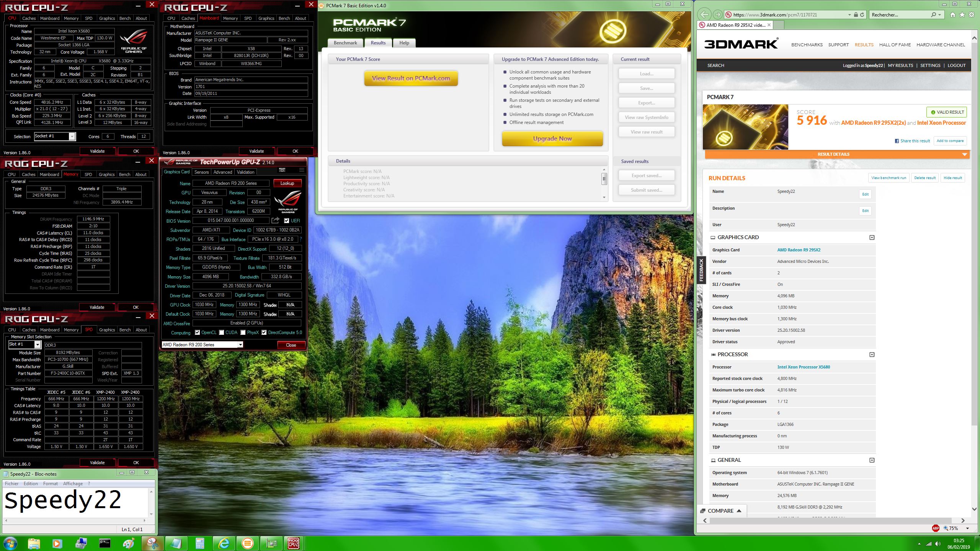This screenshot has width=980, height=551.
Task: Click Add to compare button
Action: pos(950,141)
